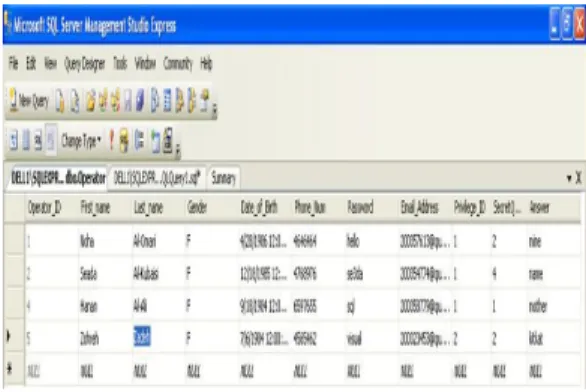Toggle the Show Diagram Pane icon
This screenshot has height=392, width=586.
[13, 141]
